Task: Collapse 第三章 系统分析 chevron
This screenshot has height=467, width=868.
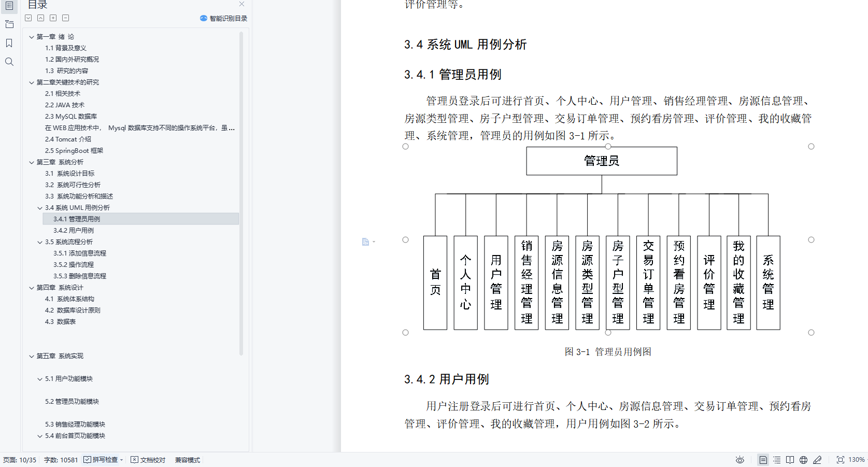Action: [32, 162]
